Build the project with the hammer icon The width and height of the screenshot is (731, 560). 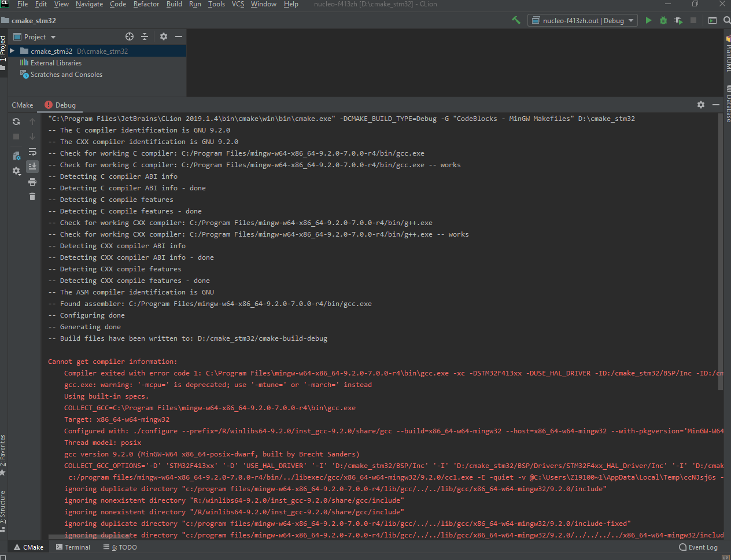point(516,20)
